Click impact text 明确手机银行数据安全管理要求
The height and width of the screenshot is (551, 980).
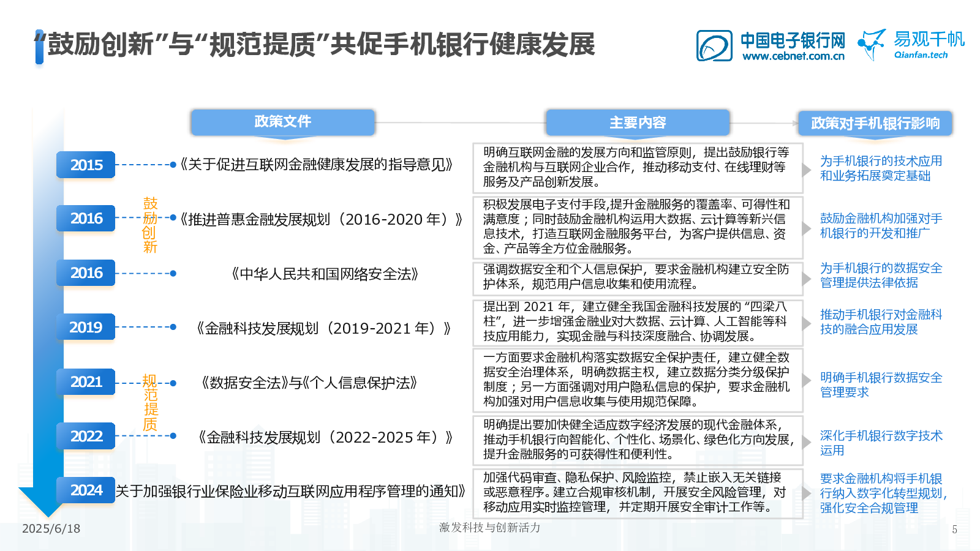(881, 385)
